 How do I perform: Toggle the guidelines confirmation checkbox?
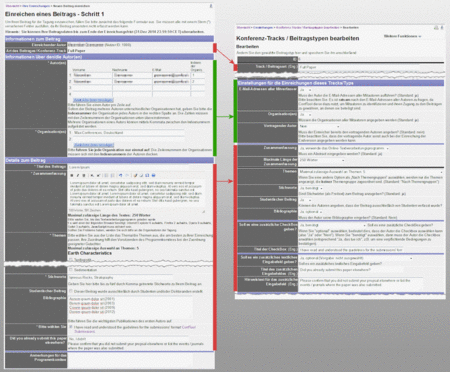click(x=71, y=327)
